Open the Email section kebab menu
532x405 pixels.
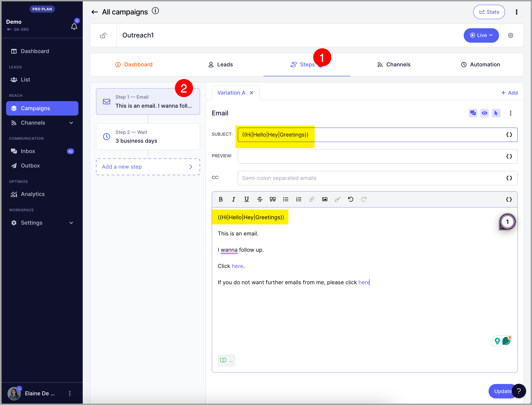tap(511, 113)
